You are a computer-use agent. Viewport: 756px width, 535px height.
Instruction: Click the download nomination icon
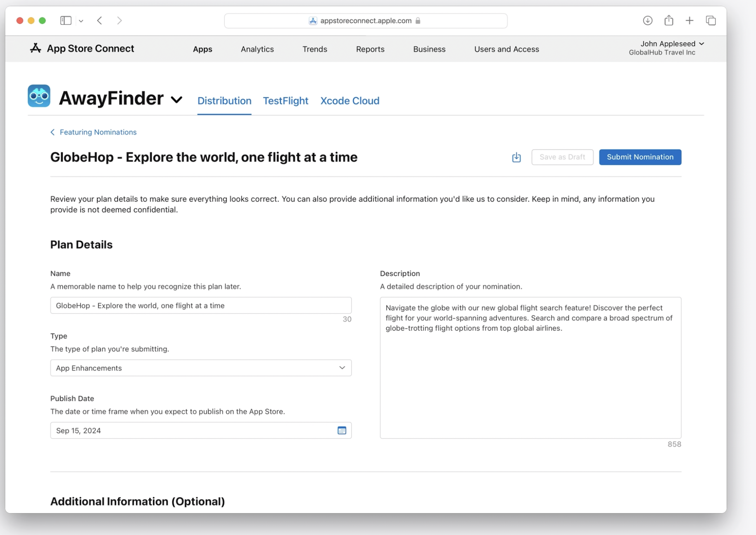coord(516,157)
